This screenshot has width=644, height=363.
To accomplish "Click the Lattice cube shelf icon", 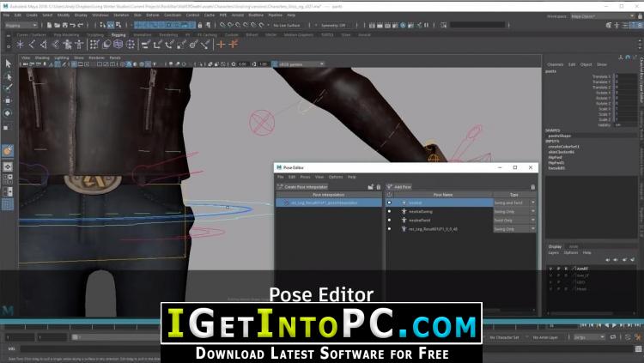I will tap(118, 45).
